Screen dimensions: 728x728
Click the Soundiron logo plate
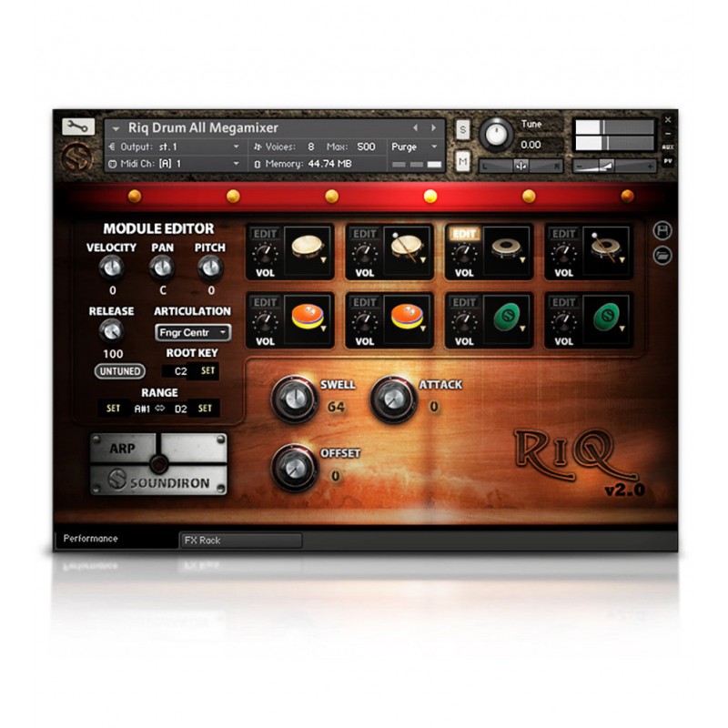158,480
